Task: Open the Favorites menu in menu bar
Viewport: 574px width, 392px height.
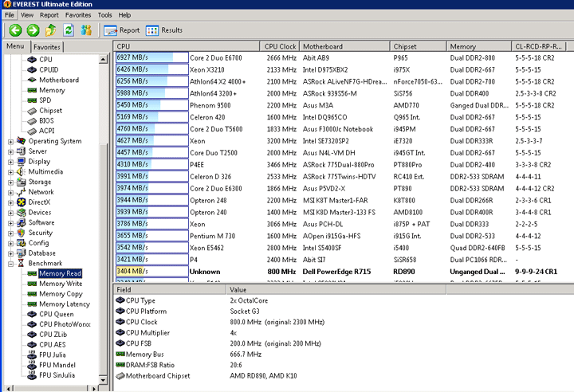Action: [x=78, y=15]
